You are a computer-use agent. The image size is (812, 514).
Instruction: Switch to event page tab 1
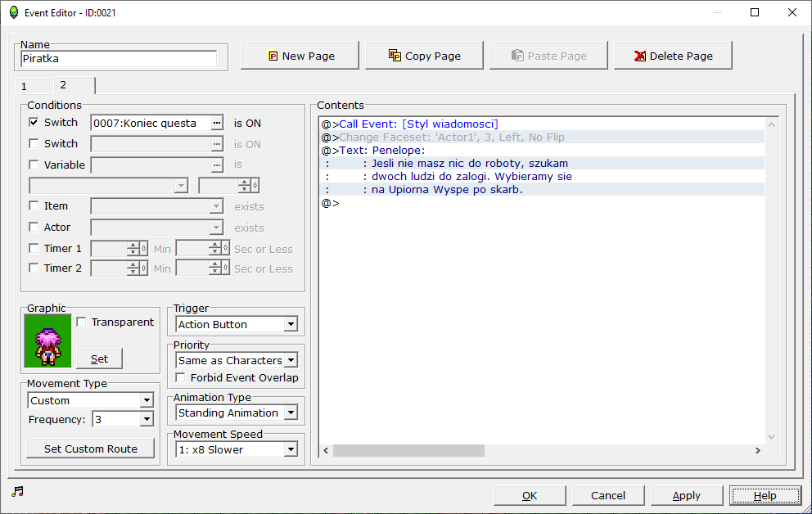(x=34, y=86)
